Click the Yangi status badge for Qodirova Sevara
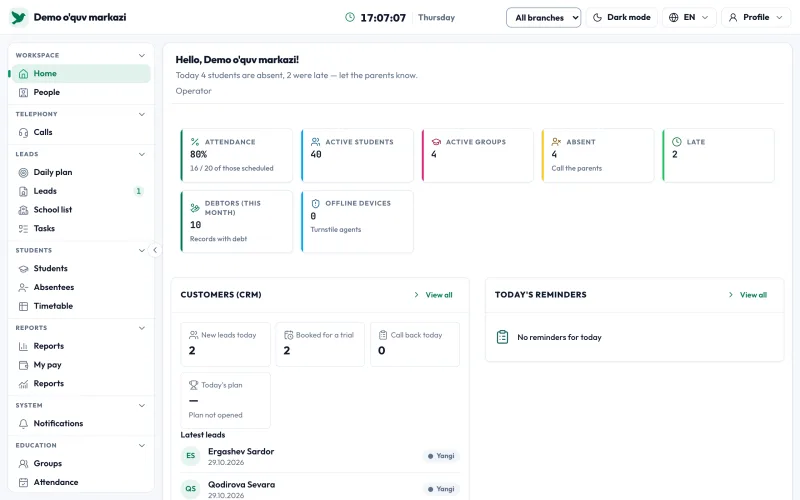Viewport: 800px width, 500px height. point(441,489)
